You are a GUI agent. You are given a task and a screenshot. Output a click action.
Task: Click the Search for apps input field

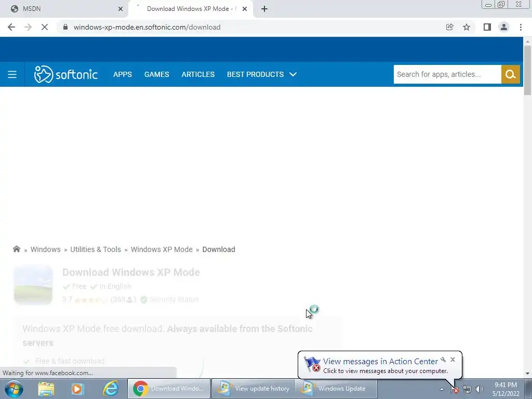(447, 74)
